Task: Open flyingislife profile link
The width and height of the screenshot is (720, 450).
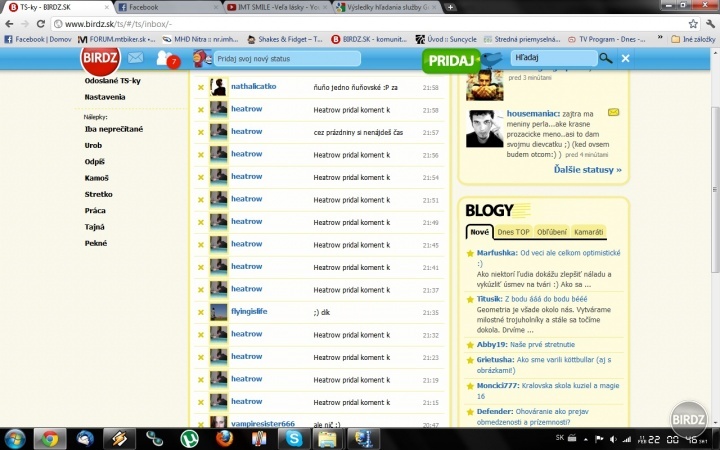Action: tap(249, 311)
